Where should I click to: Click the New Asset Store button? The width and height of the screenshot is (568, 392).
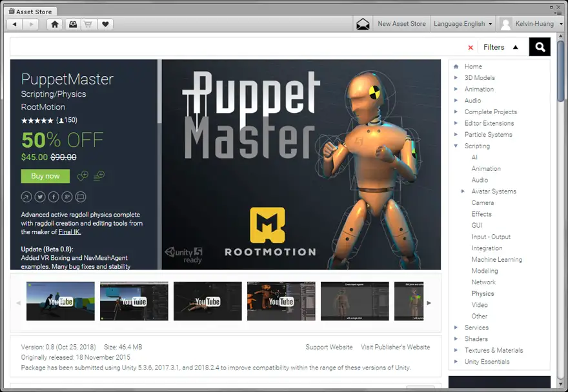[x=401, y=24]
